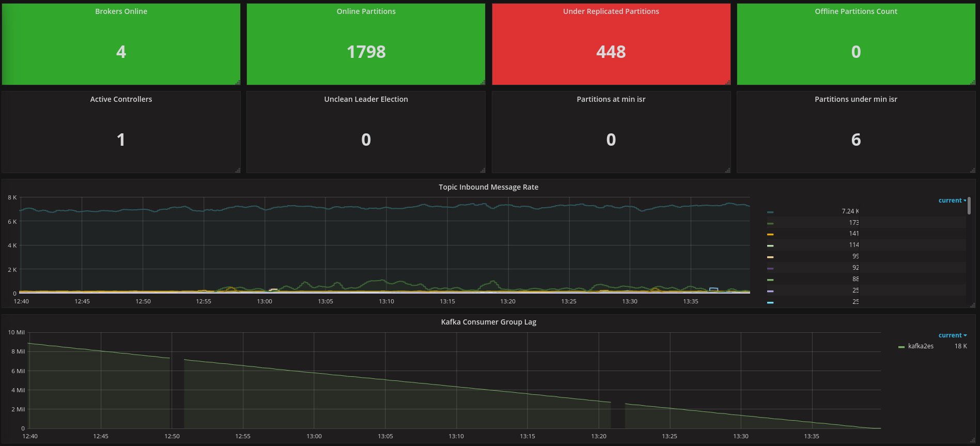Click resize handle of Partitions under min isr
Screen dimensions: 980x446
[972, 171]
